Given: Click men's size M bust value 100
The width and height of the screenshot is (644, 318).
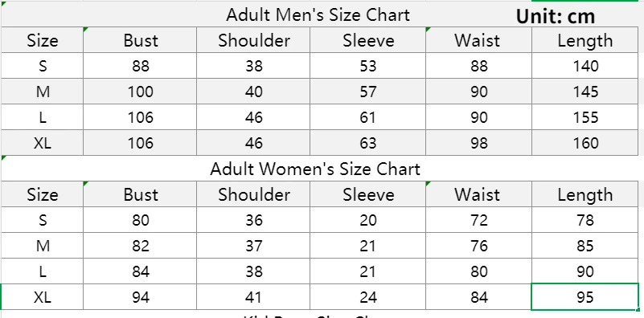Looking at the screenshot, I should point(140,91).
